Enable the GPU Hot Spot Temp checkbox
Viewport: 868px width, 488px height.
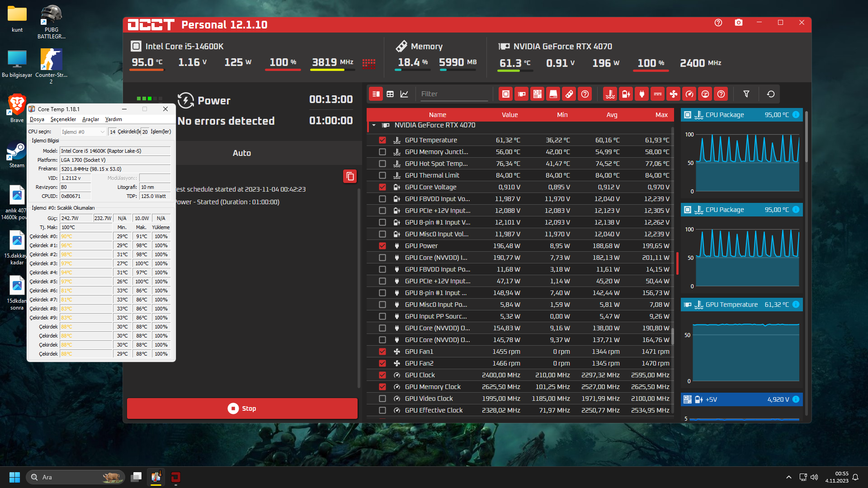pos(382,164)
